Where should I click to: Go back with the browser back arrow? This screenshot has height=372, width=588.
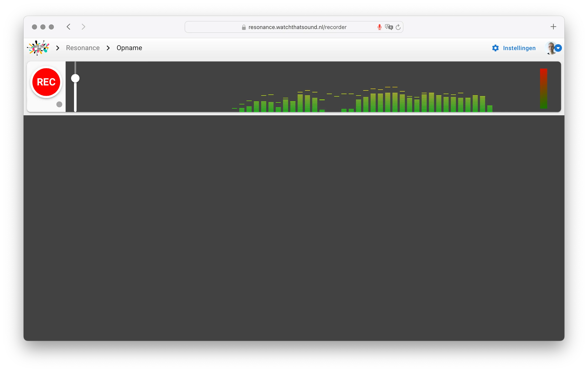[x=69, y=27]
